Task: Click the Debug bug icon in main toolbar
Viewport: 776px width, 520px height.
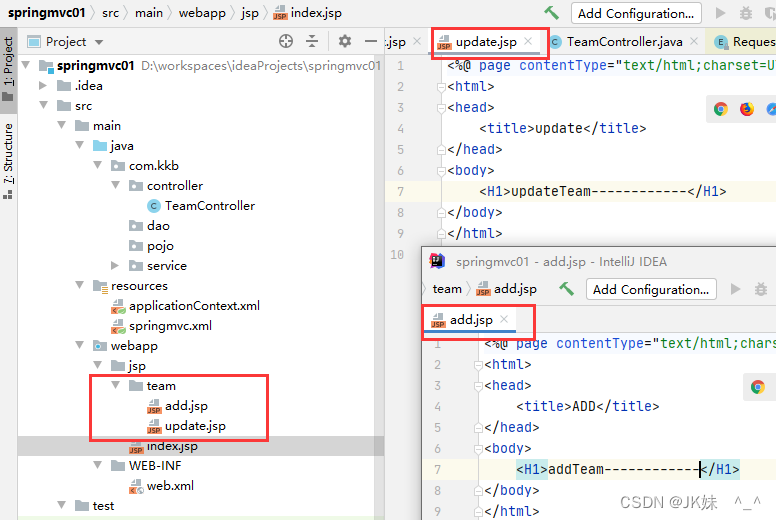Action: [745, 13]
